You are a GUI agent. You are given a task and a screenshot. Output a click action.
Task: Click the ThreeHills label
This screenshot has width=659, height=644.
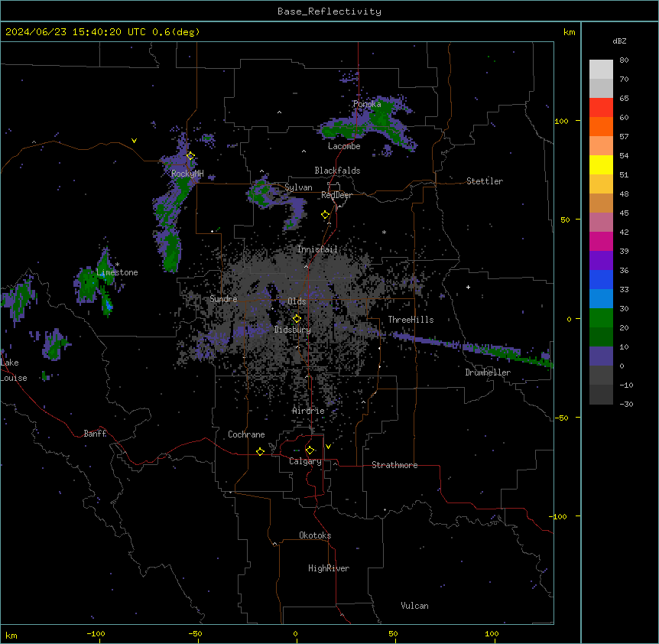(411, 320)
